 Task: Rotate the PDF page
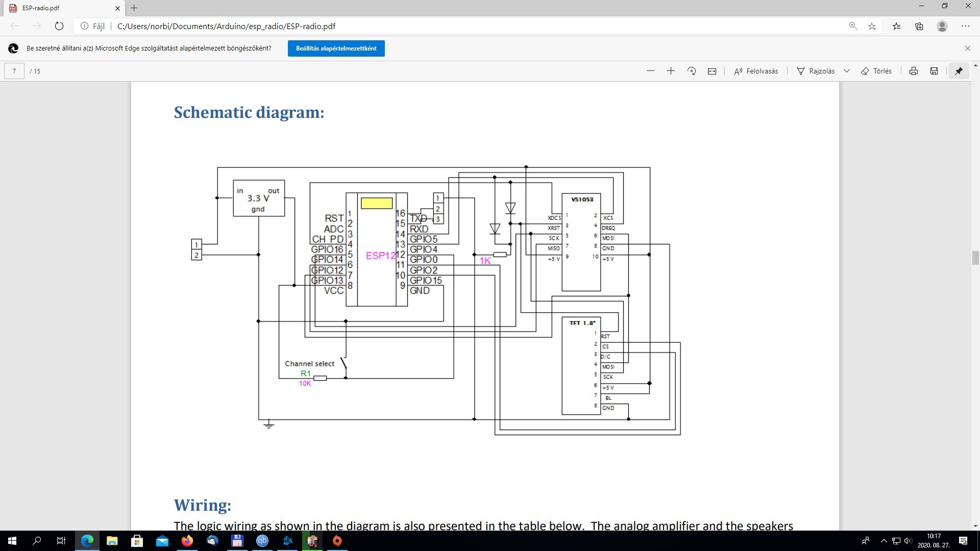692,71
